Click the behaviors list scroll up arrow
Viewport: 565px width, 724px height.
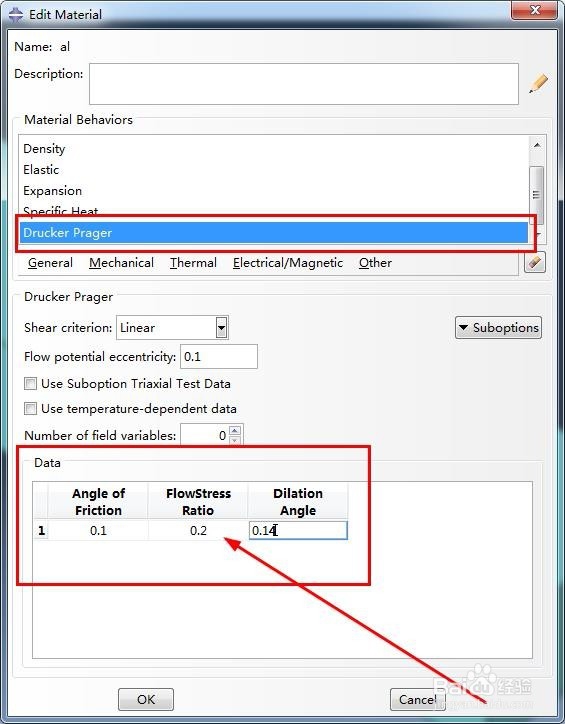click(x=536, y=145)
